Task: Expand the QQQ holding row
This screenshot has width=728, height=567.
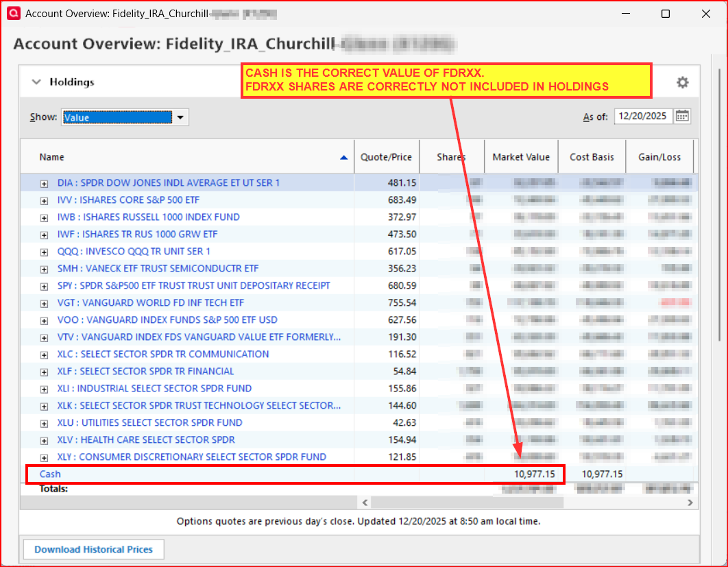Action: pos(44,252)
